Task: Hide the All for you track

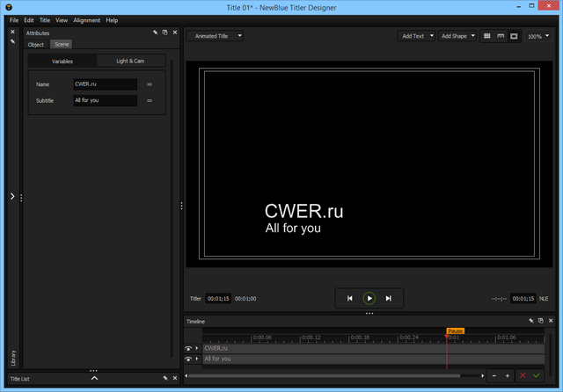Action: 188,359
